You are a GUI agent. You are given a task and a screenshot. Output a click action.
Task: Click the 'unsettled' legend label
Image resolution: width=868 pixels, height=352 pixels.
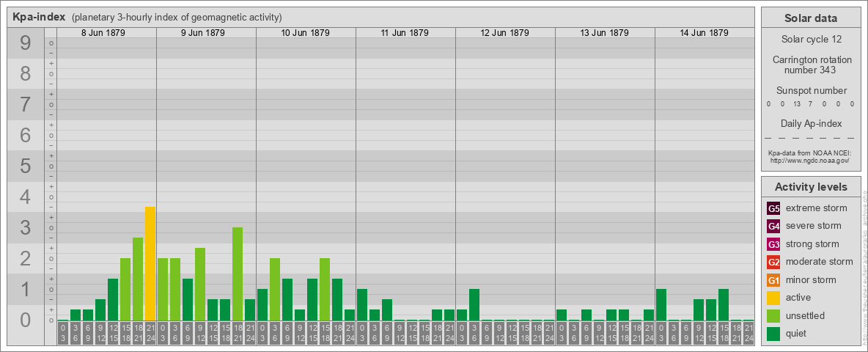pos(806,315)
